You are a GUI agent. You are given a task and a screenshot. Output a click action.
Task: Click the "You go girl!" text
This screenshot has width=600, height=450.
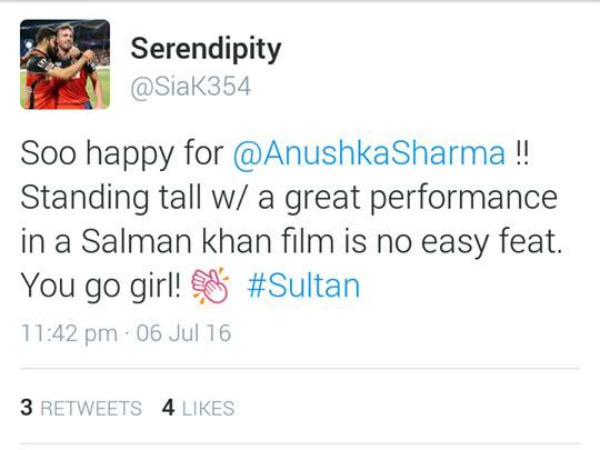coord(101,286)
